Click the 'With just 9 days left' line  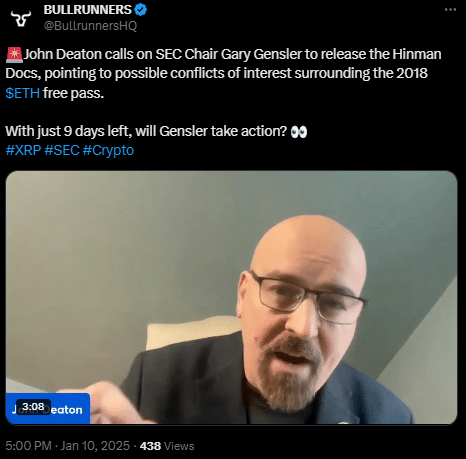point(146,131)
